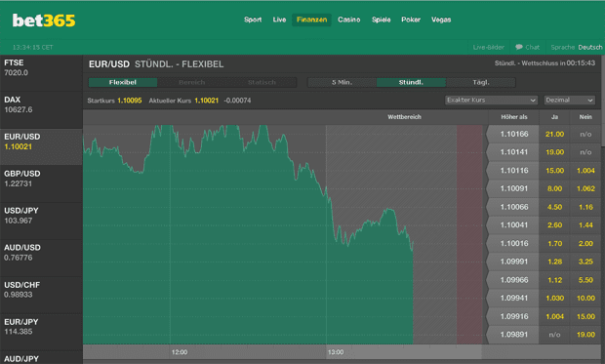Click Ja odds 1.28 for 1.09991
The height and width of the screenshot is (364, 605).
pos(554,262)
